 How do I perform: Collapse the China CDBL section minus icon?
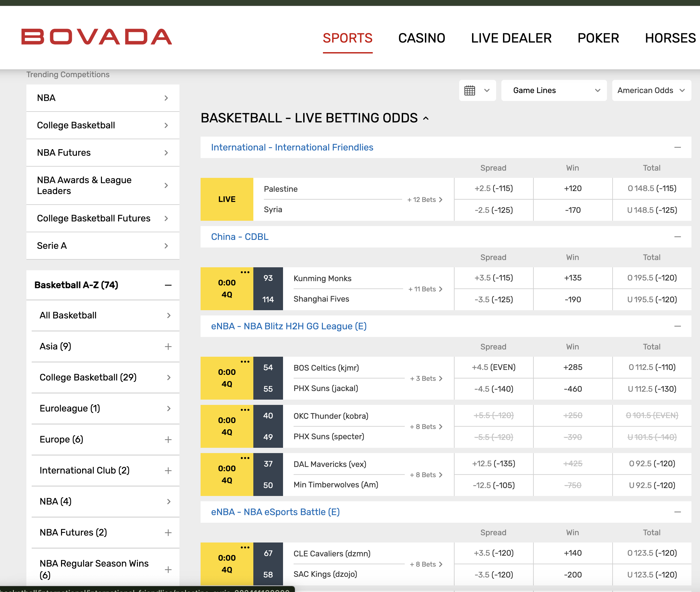coord(677,237)
